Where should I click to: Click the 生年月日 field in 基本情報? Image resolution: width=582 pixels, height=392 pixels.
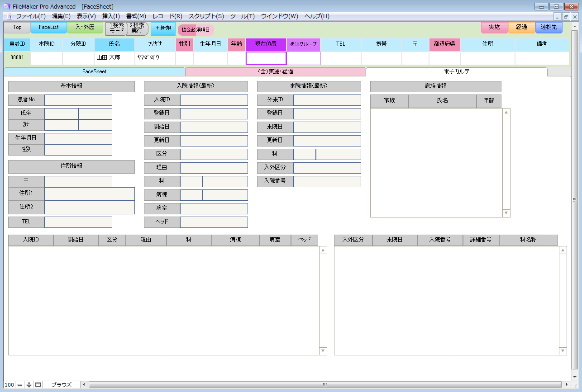78,138
